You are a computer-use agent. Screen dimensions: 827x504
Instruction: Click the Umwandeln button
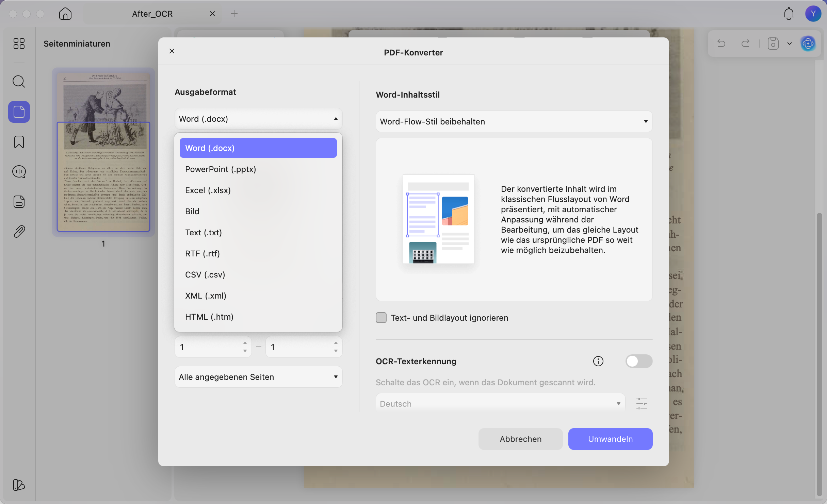coord(610,439)
